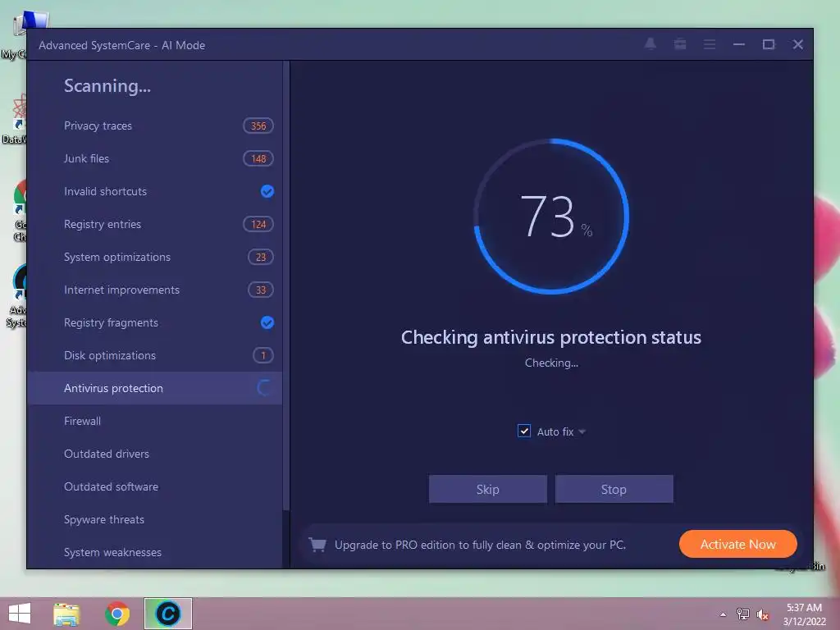Open the hamburger options menu

710,44
